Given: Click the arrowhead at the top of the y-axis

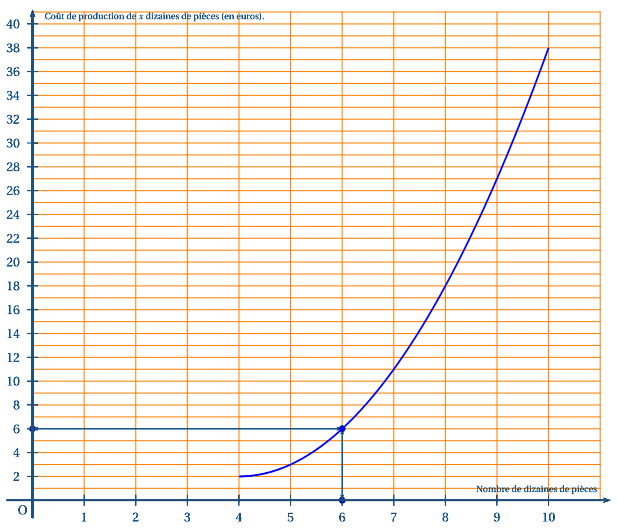Looking at the screenshot, I should (x=33, y=9).
